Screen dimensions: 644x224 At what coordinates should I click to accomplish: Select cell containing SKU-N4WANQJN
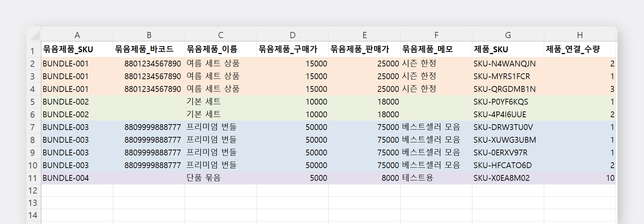[x=508, y=64]
